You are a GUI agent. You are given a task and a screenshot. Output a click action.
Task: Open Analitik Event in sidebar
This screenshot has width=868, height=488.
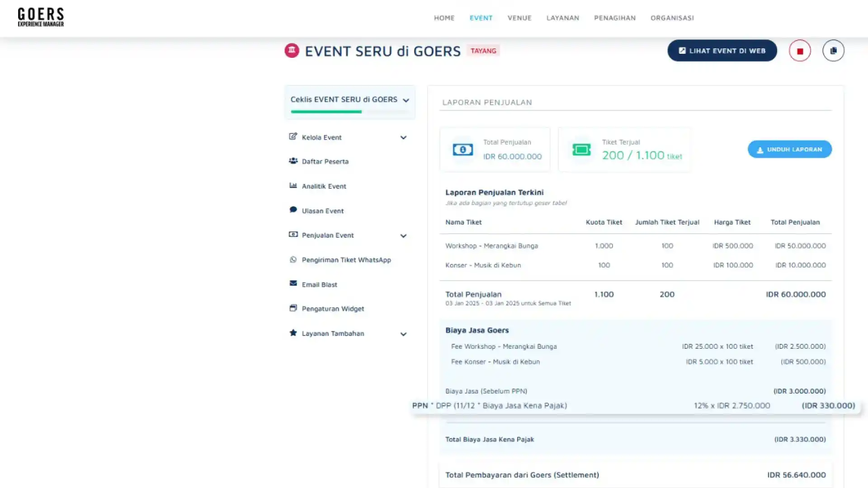[x=324, y=186]
